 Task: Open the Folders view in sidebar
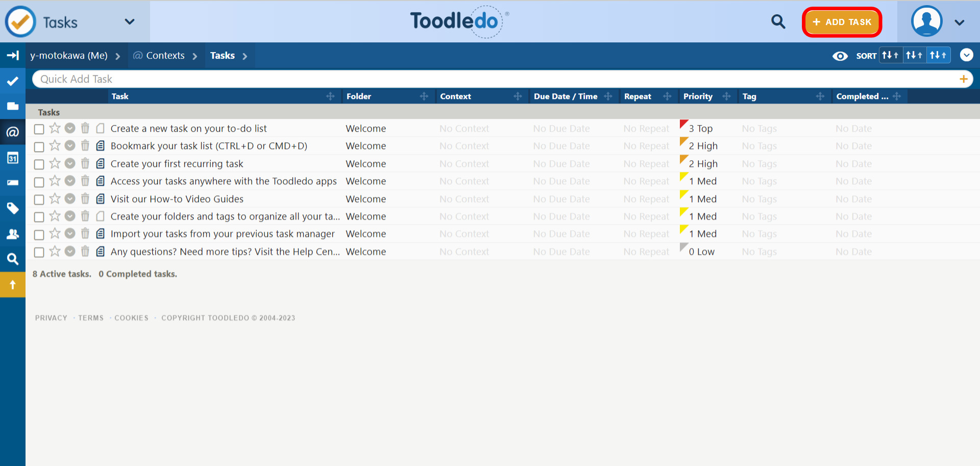click(13, 106)
